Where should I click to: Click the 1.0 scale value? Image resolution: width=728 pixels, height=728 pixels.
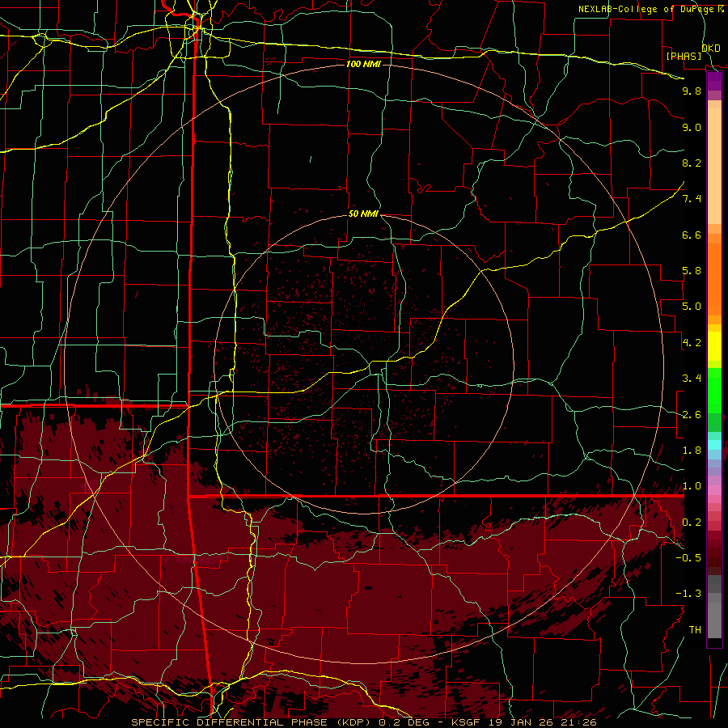(x=692, y=486)
